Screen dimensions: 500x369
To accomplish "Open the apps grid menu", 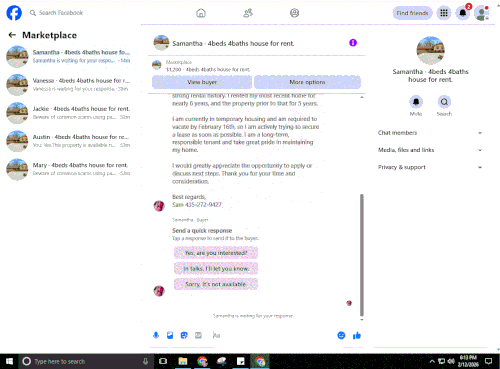I will (x=444, y=13).
